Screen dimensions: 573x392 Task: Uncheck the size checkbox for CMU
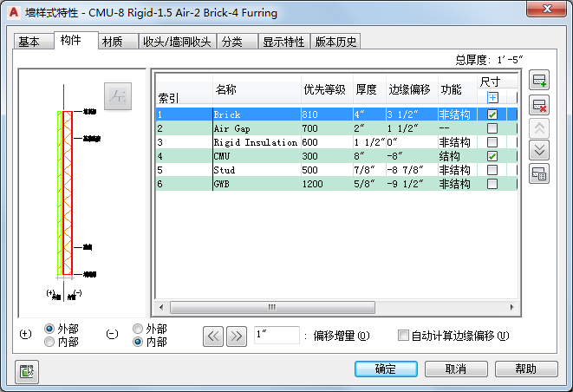[492, 156]
